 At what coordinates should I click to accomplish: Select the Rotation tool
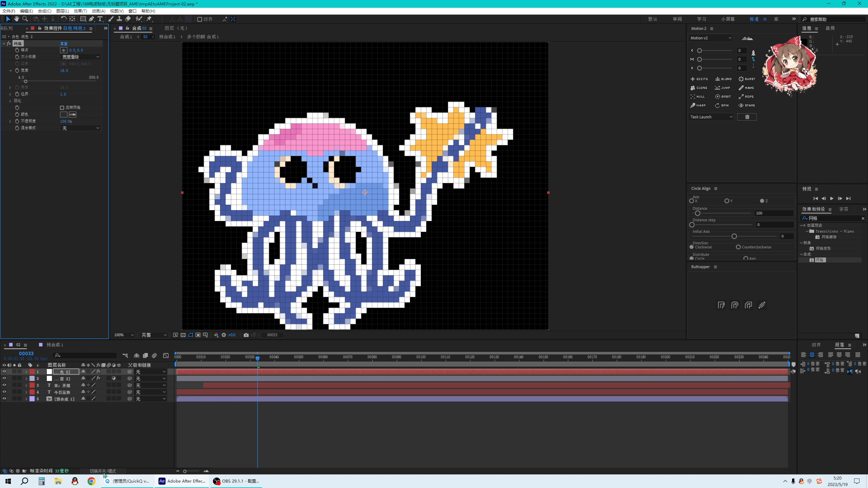[x=64, y=19]
